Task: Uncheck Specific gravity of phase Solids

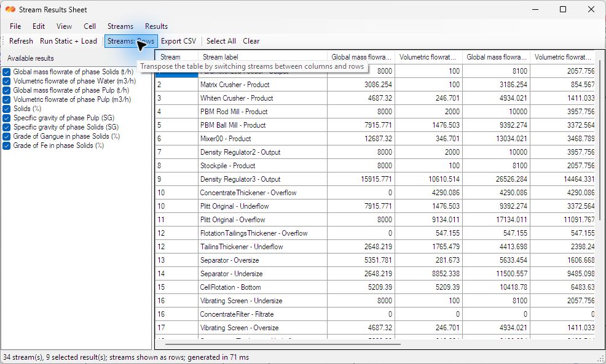Action: tap(7, 128)
